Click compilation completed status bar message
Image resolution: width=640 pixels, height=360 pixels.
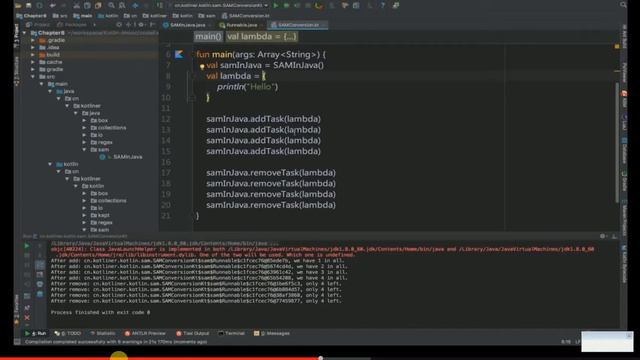click(x=116, y=342)
